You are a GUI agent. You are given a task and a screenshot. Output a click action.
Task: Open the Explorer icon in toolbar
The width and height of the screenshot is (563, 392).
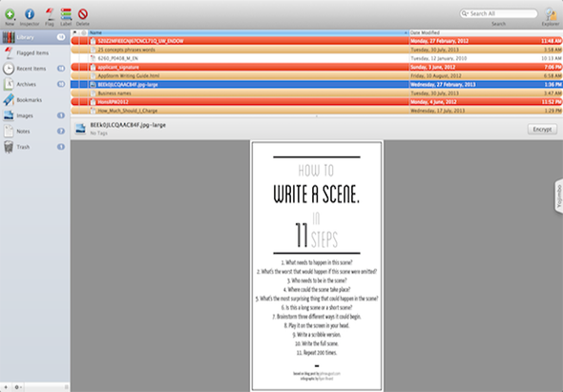(550, 15)
